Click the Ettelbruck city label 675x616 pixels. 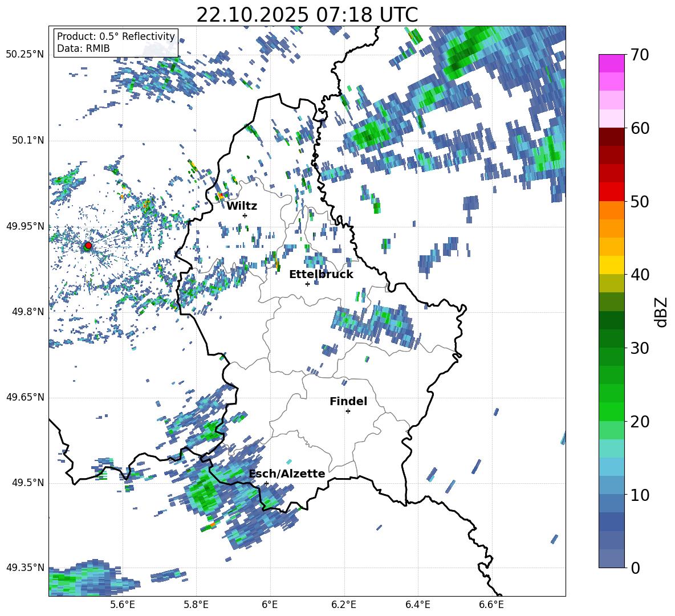click(x=321, y=275)
